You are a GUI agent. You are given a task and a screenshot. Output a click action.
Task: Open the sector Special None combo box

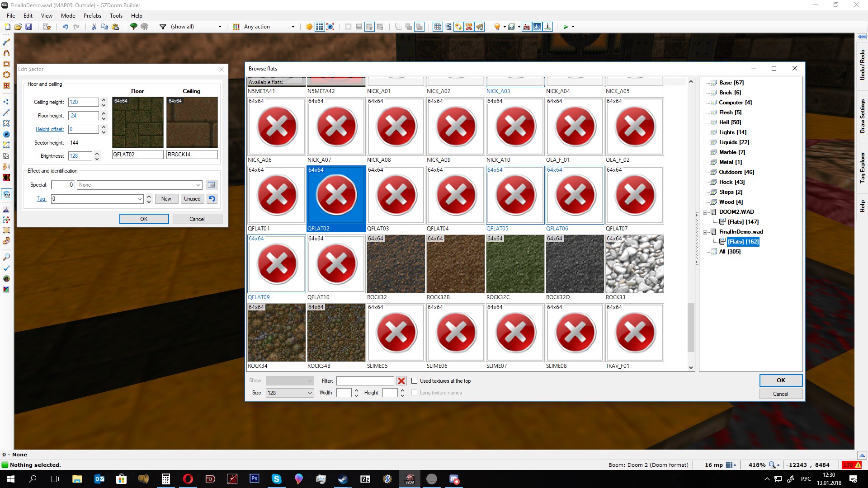pos(139,185)
